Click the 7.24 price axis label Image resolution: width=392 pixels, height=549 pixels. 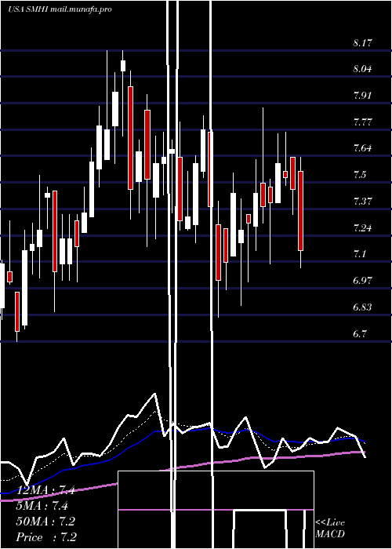pos(362,228)
